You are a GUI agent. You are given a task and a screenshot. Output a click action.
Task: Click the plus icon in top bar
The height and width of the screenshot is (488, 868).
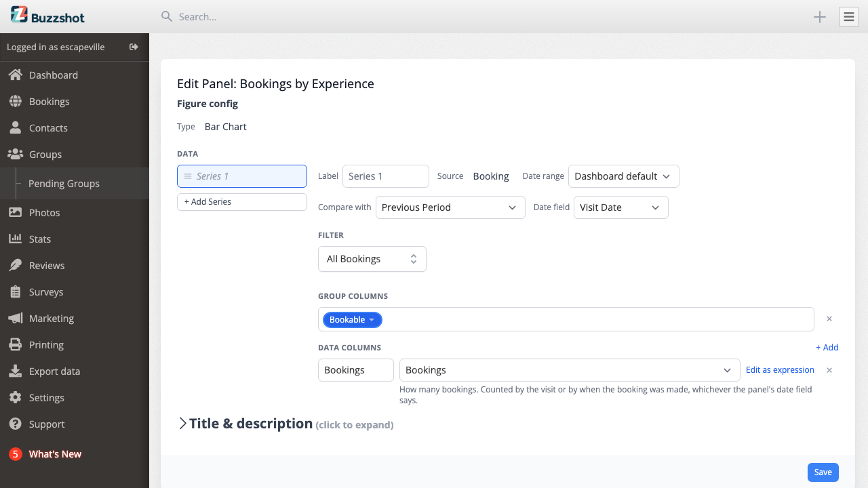pos(820,17)
